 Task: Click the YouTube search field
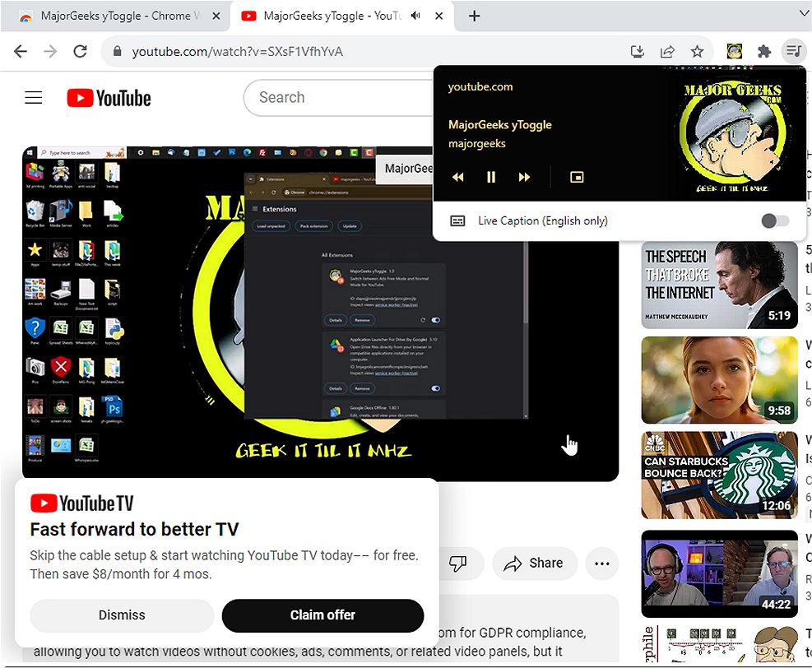(337, 98)
